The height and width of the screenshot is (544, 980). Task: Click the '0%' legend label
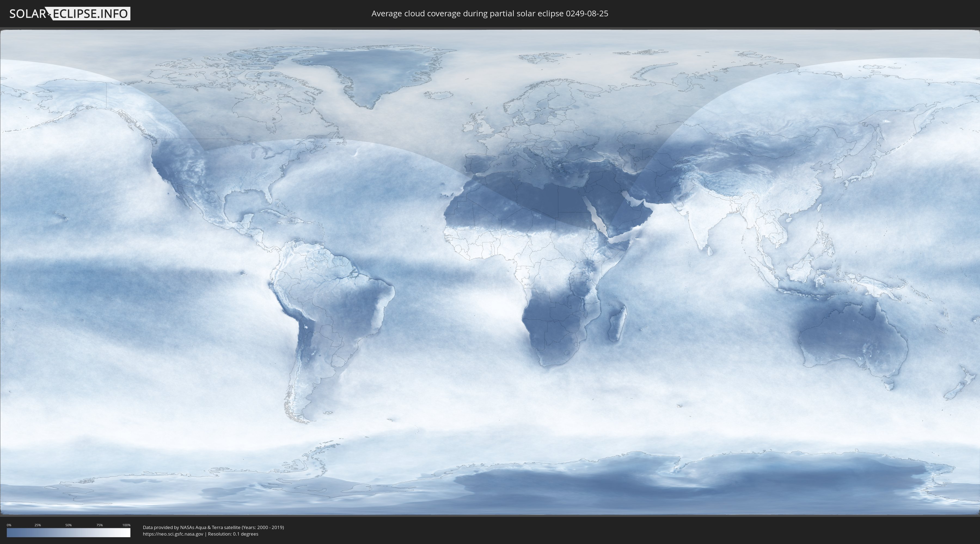[9, 525]
